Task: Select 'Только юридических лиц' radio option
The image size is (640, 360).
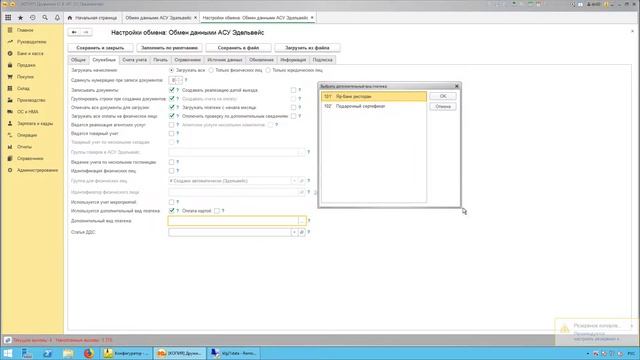Action: [x=268, y=70]
